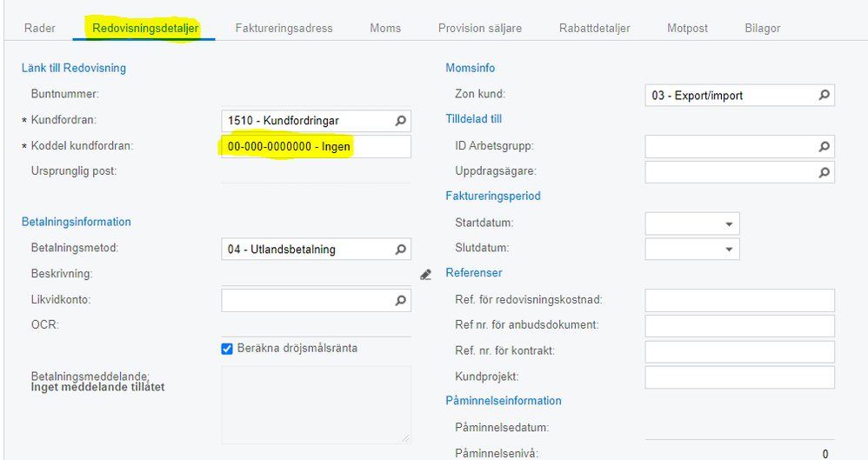
Task: Open lookup for Likvidkonto field
Action: pos(400,301)
